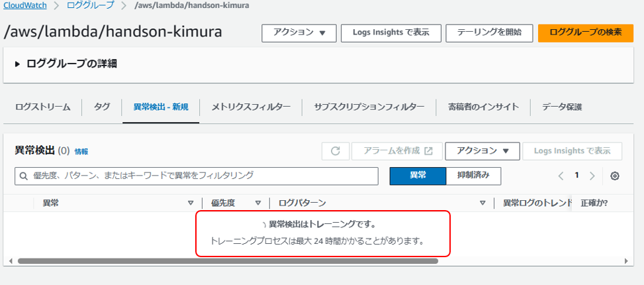Select 異常検出 - 新規 tab
Image resolution: width=644 pixels, height=285 pixels.
161,107
